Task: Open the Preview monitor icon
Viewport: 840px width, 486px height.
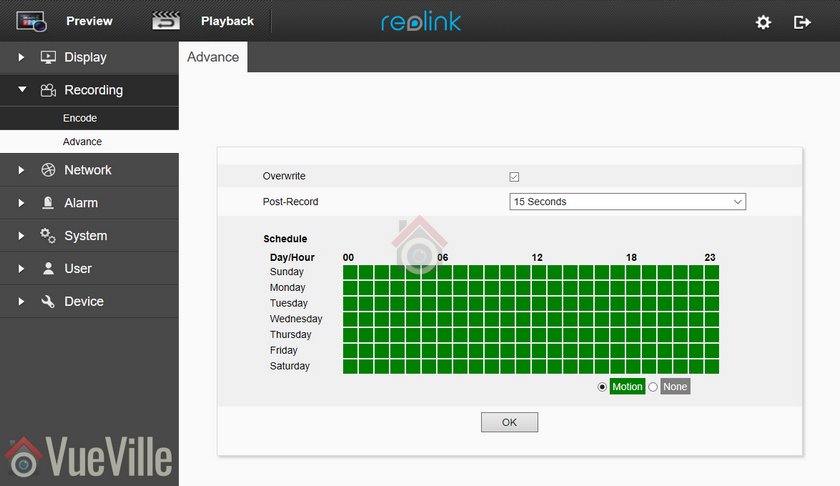Action: [x=31, y=21]
